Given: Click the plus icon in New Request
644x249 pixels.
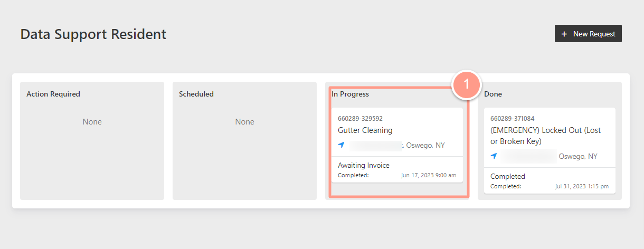Looking at the screenshot, I should coord(564,34).
